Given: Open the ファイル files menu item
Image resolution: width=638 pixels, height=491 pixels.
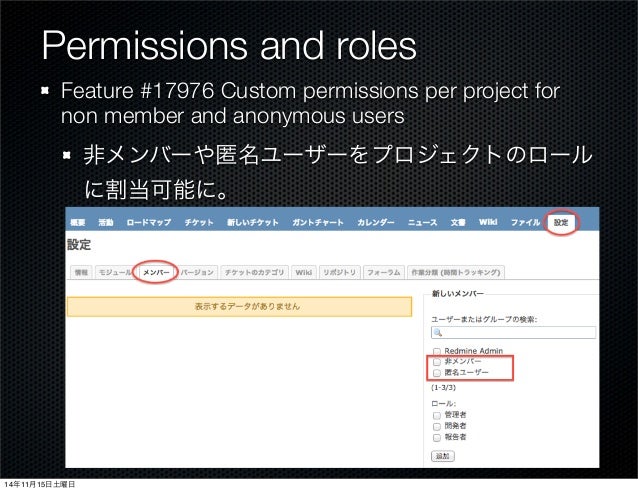Looking at the screenshot, I should tap(525, 223).
